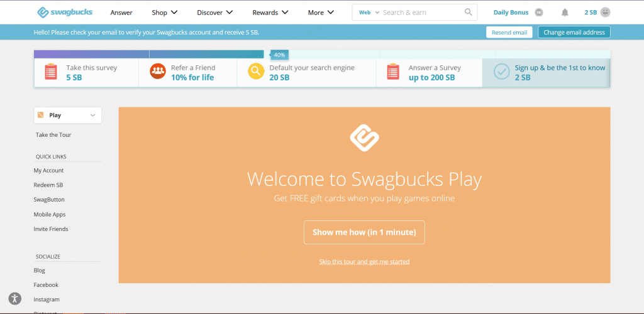Click the 40% progress bar marker
Viewport: 644px width, 314px height.
pos(279,55)
